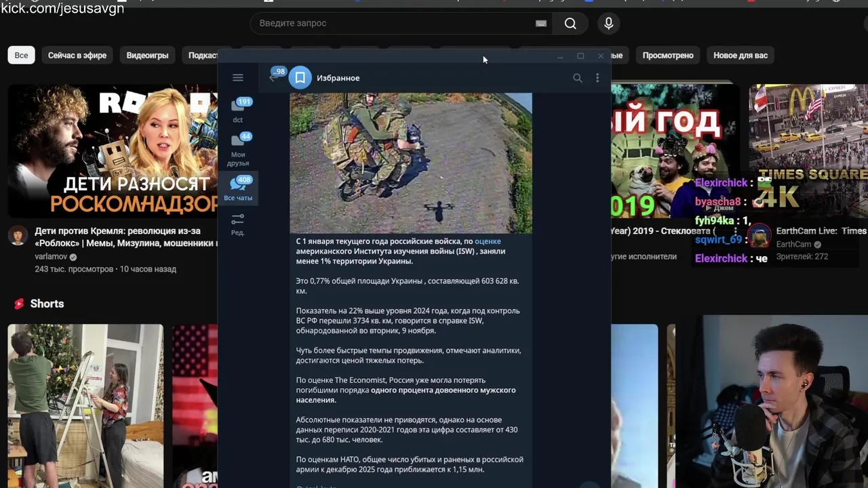Open the Мои друзья folder
This screenshot has height=488, width=868.
(238, 150)
